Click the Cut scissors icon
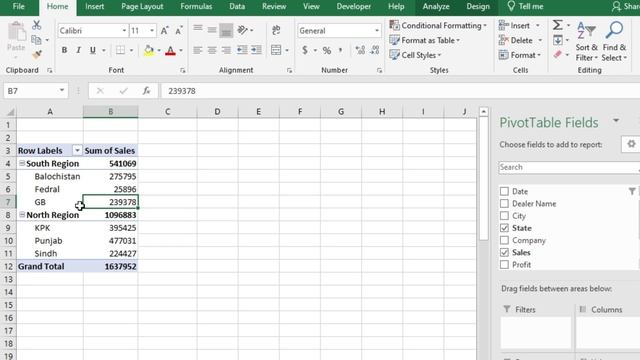 click(37, 25)
